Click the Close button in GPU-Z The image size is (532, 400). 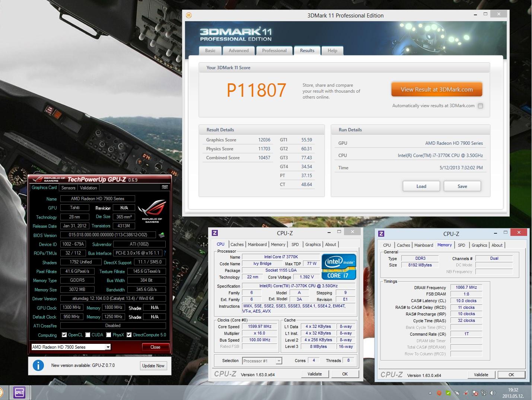[156, 347]
